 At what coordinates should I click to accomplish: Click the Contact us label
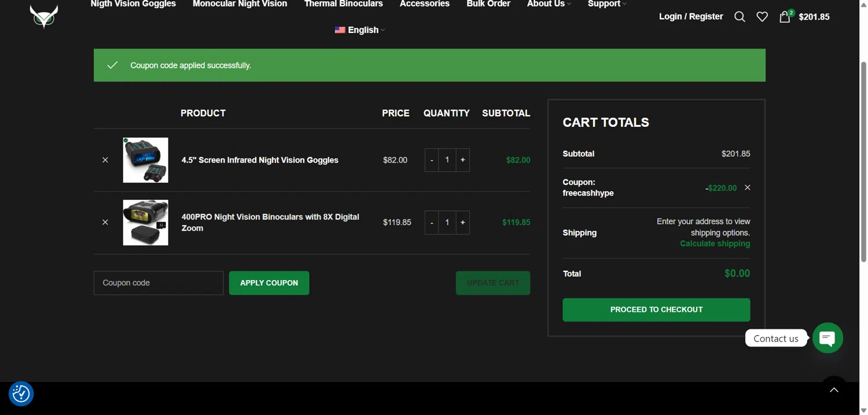pos(776,339)
